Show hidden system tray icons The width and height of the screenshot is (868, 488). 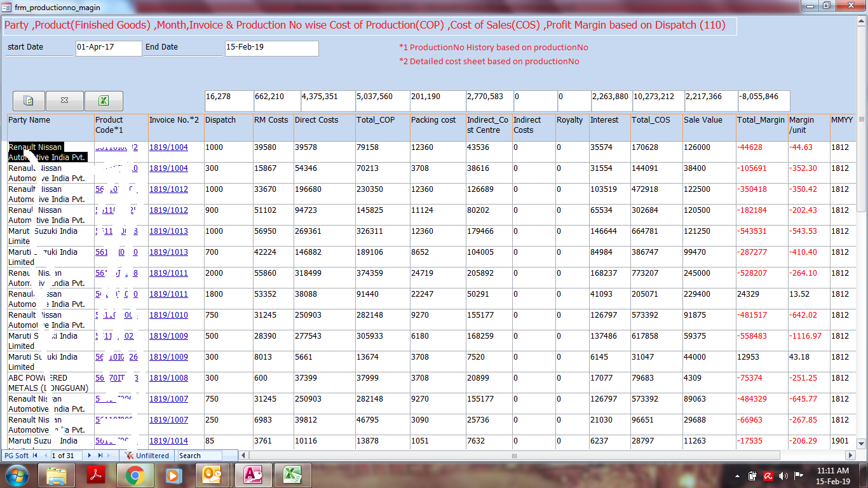click(738, 475)
